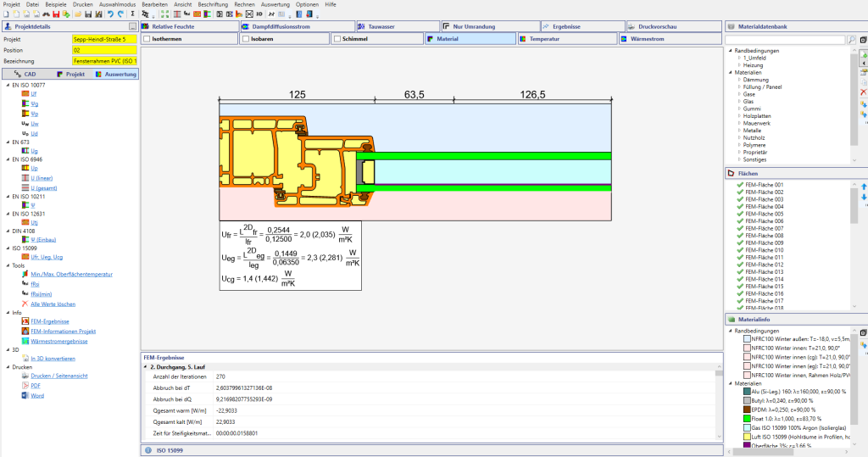Open the U (linear) link under EN ISO 6946

click(42, 178)
